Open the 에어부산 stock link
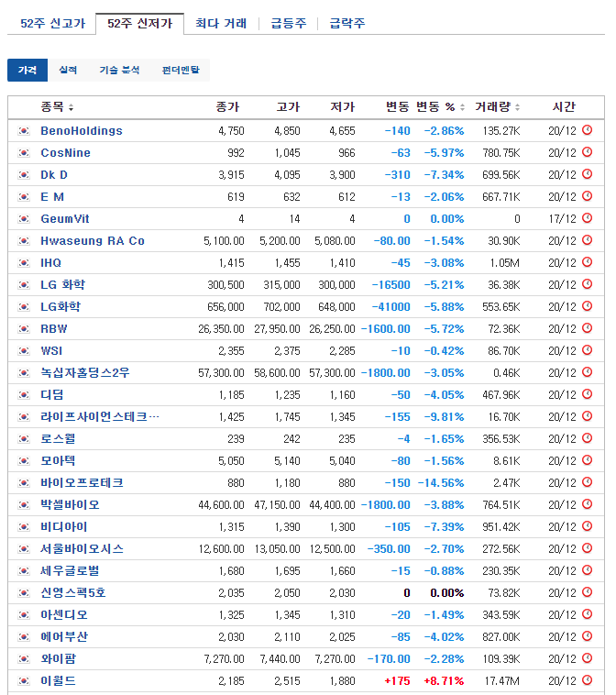This screenshot has height=695, width=616. [64, 637]
